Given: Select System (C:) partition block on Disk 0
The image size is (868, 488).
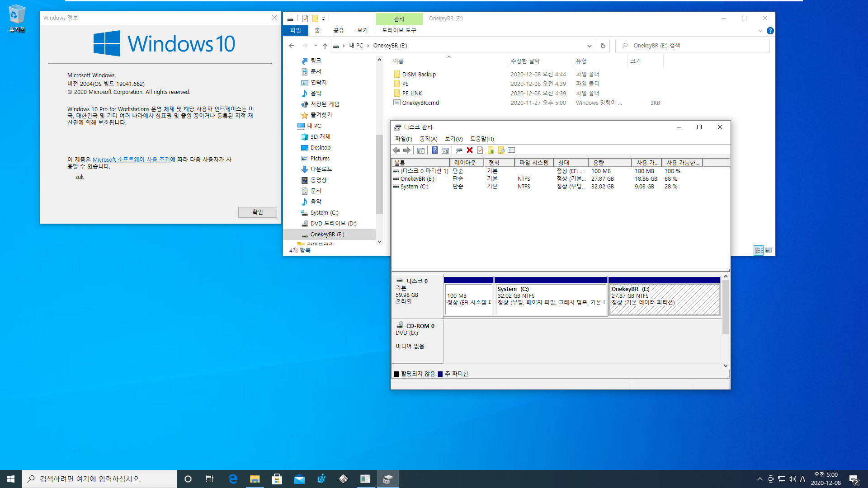Looking at the screenshot, I should tap(551, 299).
